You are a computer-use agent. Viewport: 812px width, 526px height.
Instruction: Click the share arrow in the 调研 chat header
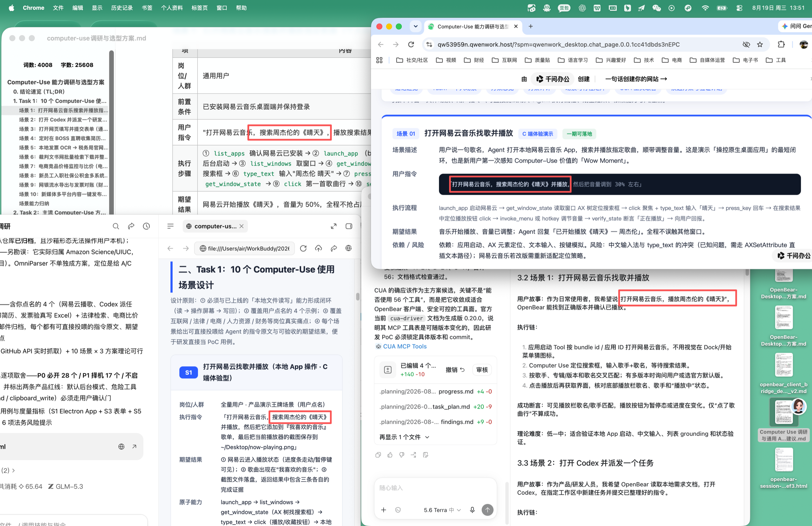pyautogui.click(x=131, y=226)
